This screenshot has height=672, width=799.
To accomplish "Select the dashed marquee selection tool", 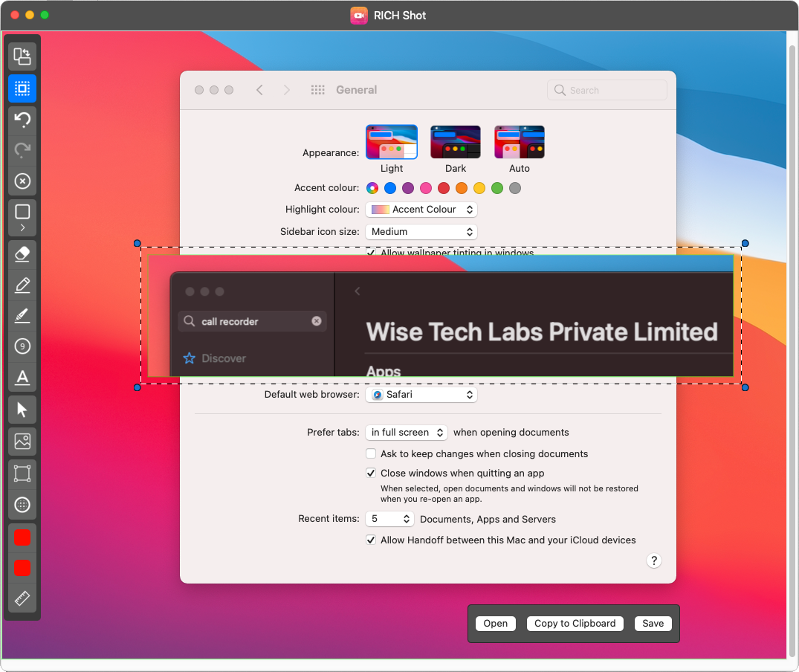I will coord(22,88).
